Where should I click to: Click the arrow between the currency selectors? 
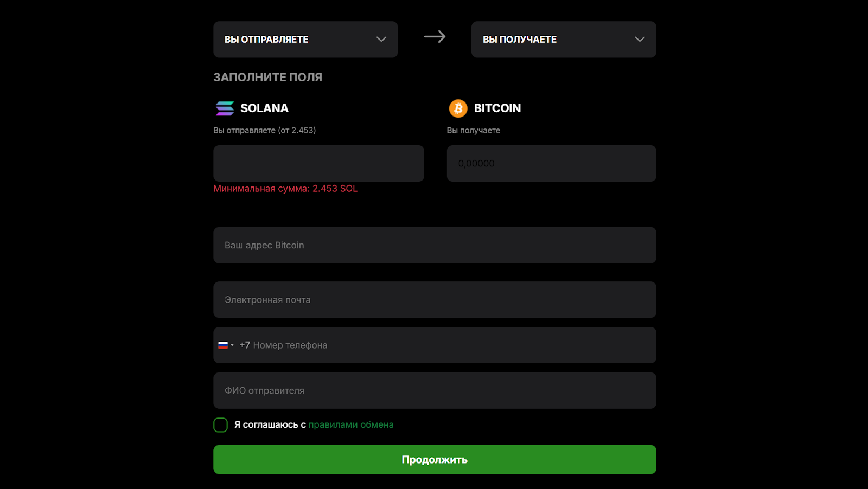tap(435, 37)
